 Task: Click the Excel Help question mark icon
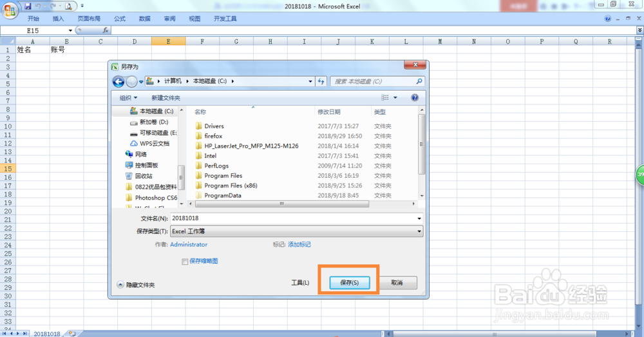[x=607, y=19]
